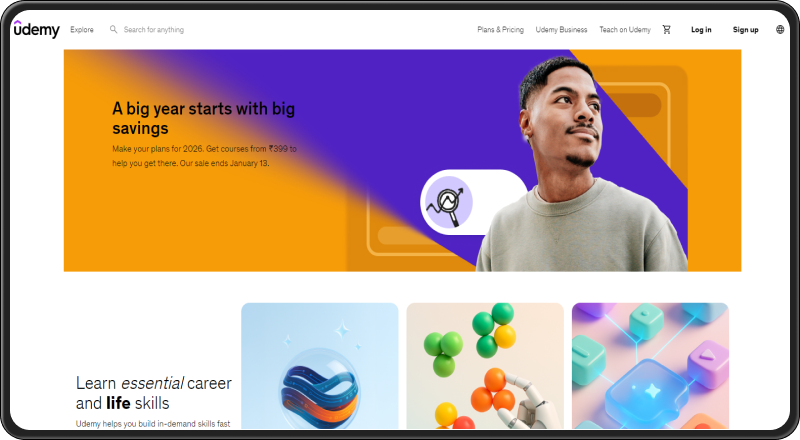Open Plans & Pricing
Viewport: 800px width, 440px height.
pos(501,30)
